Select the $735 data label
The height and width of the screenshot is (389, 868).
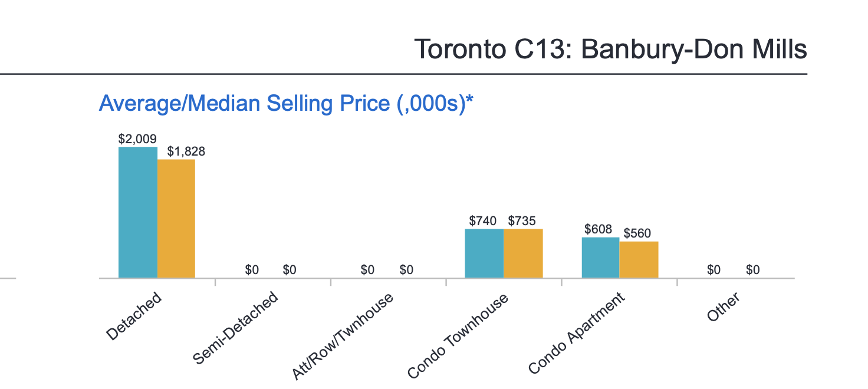[522, 221]
